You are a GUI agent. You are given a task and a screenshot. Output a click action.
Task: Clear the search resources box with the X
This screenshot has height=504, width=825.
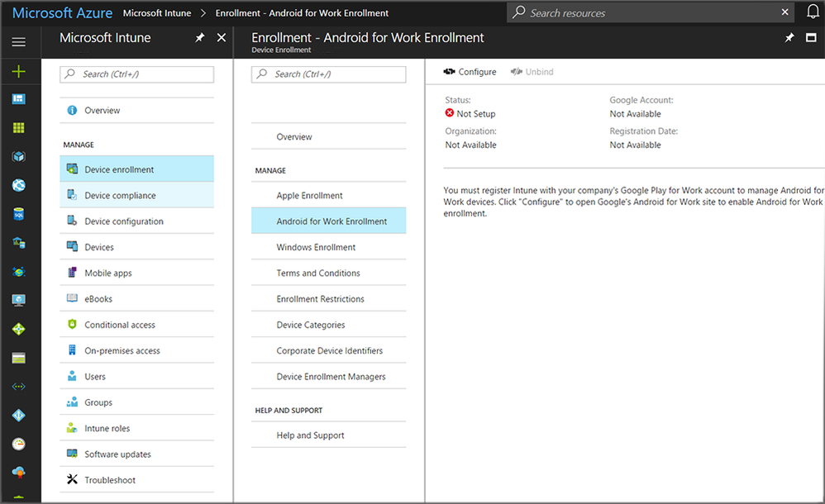tap(785, 12)
